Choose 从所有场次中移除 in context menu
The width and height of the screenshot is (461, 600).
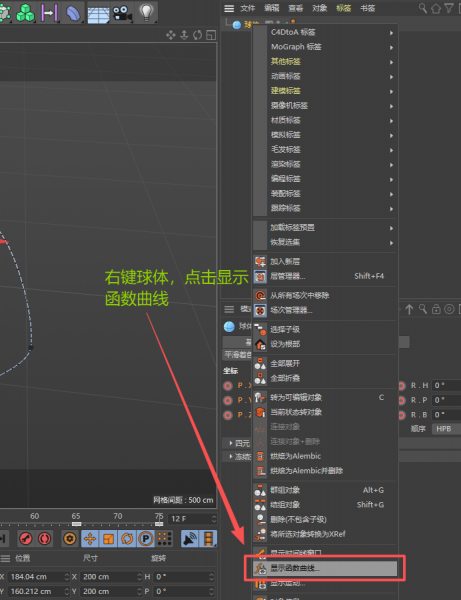click(x=325, y=295)
